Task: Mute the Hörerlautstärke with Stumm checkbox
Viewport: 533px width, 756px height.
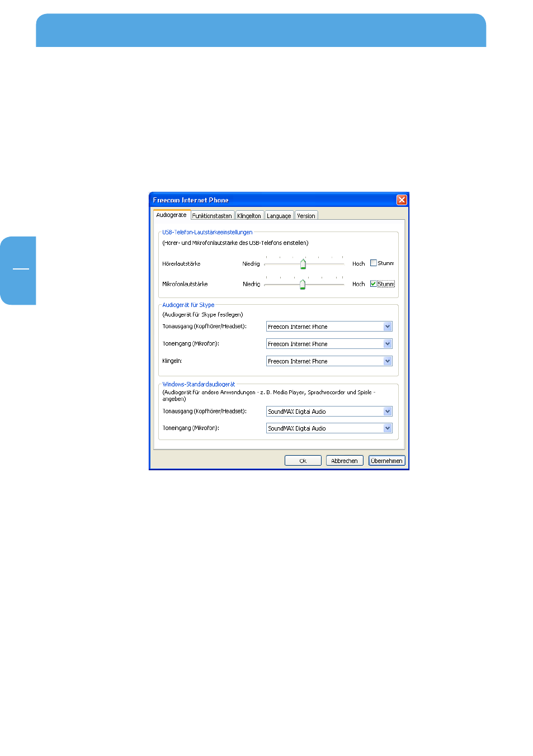Action: point(374,263)
